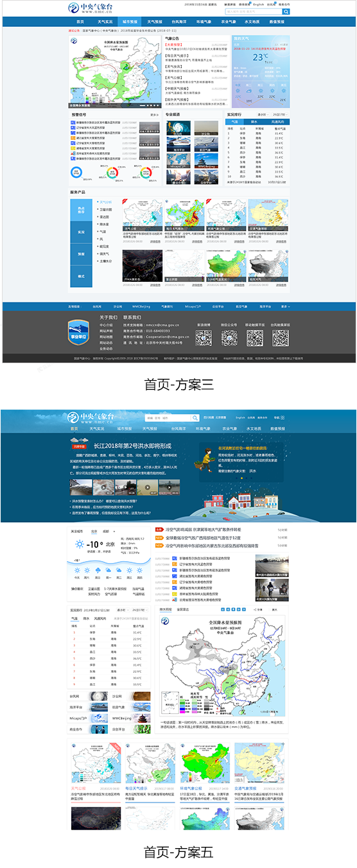This screenshot has height=868, width=357.
Task: Select 土壤水分 in the 服务产品 list
Action: coord(105,261)
